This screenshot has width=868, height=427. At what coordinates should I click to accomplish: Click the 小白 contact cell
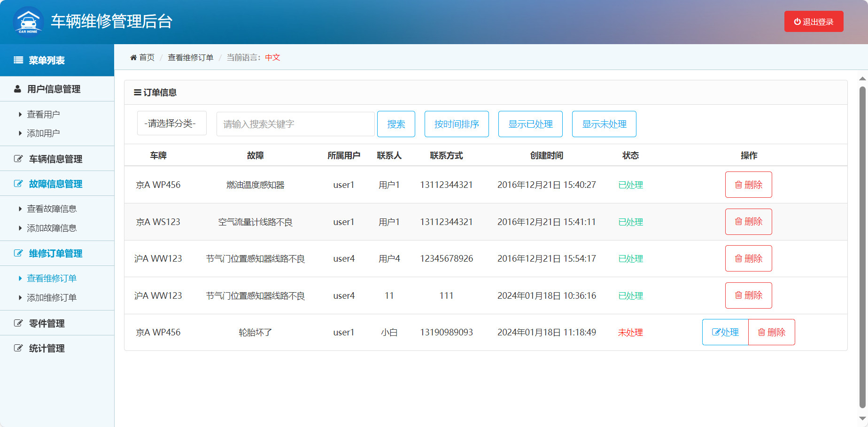click(389, 332)
